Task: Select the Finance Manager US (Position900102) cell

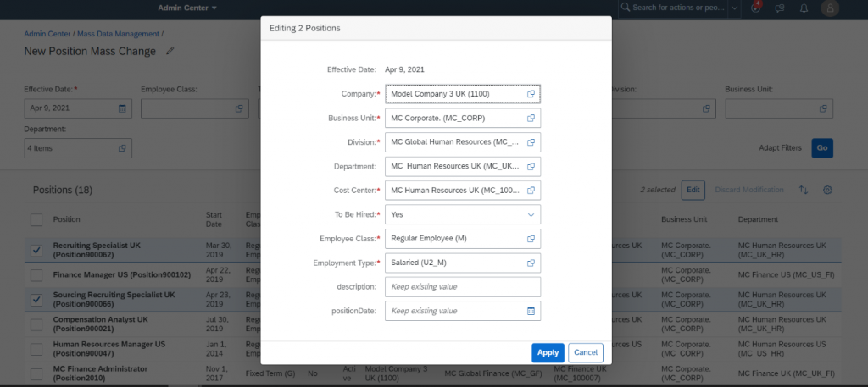Action: pyautogui.click(x=122, y=274)
